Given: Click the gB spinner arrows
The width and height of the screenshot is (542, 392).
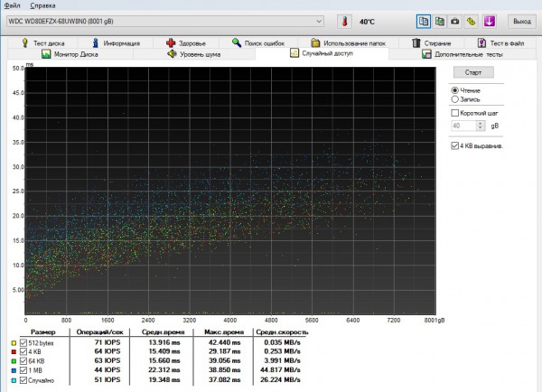Looking at the screenshot, I should pyautogui.click(x=481, y=126).
